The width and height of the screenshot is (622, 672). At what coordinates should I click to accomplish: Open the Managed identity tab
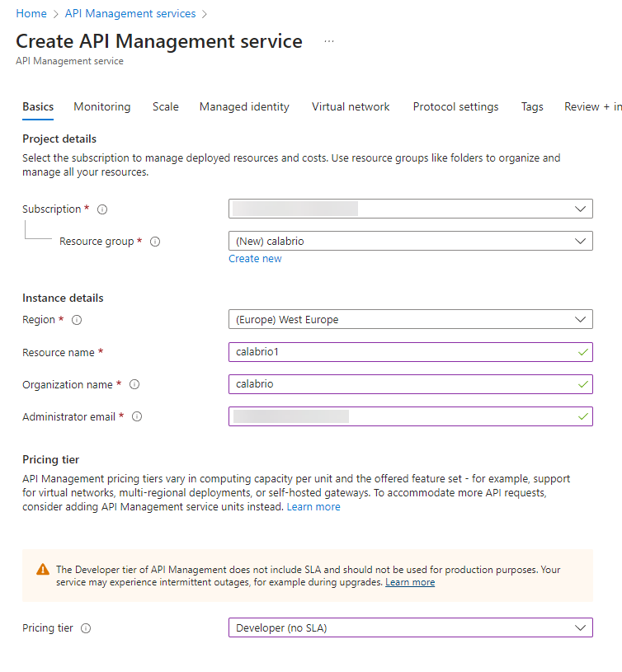(244, 106)
